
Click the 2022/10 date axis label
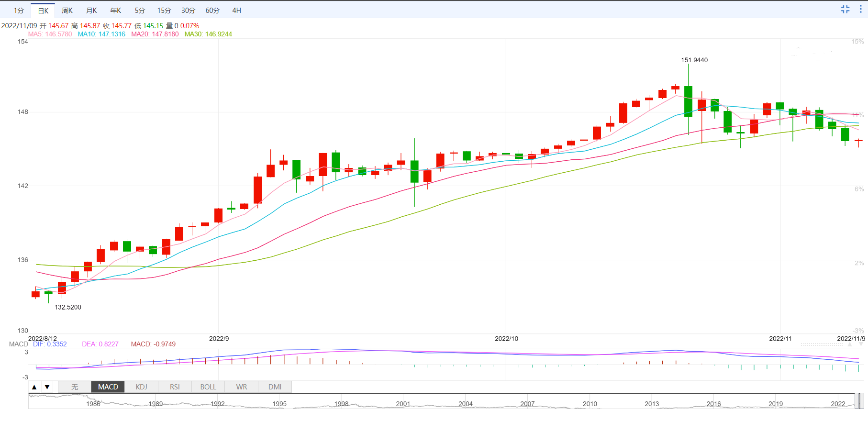tap(506, 338)
